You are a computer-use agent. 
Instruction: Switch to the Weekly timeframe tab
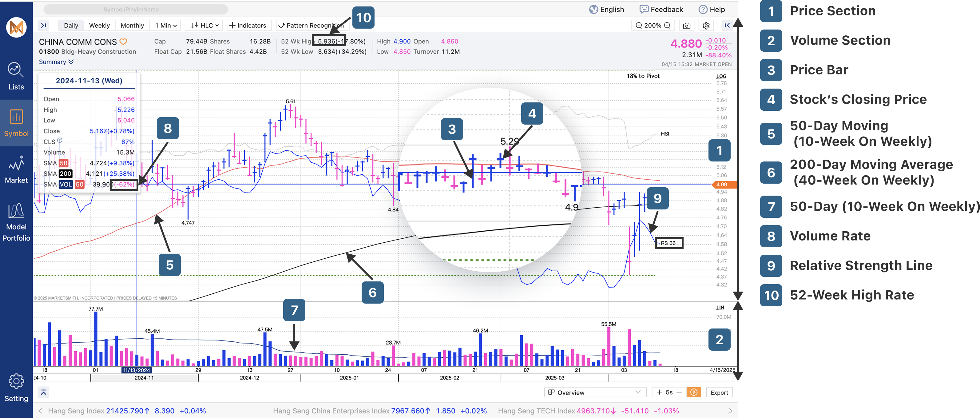tap(99, 26)
